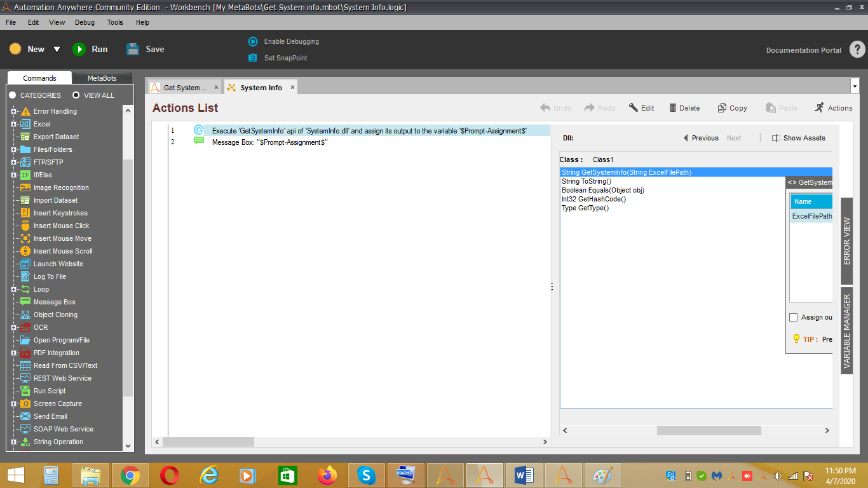Click the Show Assets icon
The height and width of the screenshot is (488, 868).
click(x=776, y=138)
